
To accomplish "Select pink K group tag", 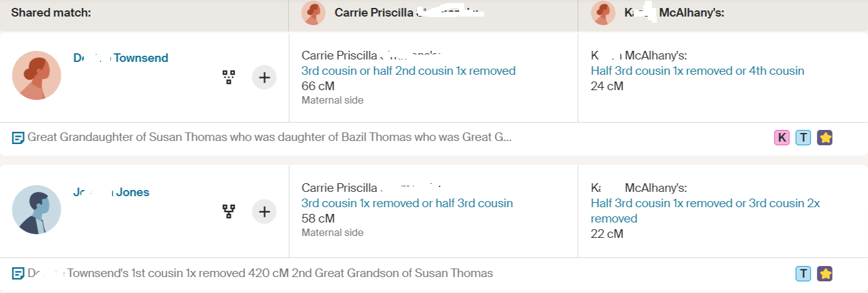I will click(x=782, y=138).
